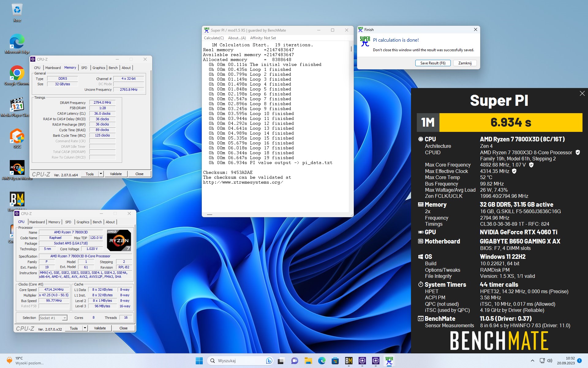Click Zamknij button in Finish dialog
Viewport: 588px width, 368px height.
[465, 63]
